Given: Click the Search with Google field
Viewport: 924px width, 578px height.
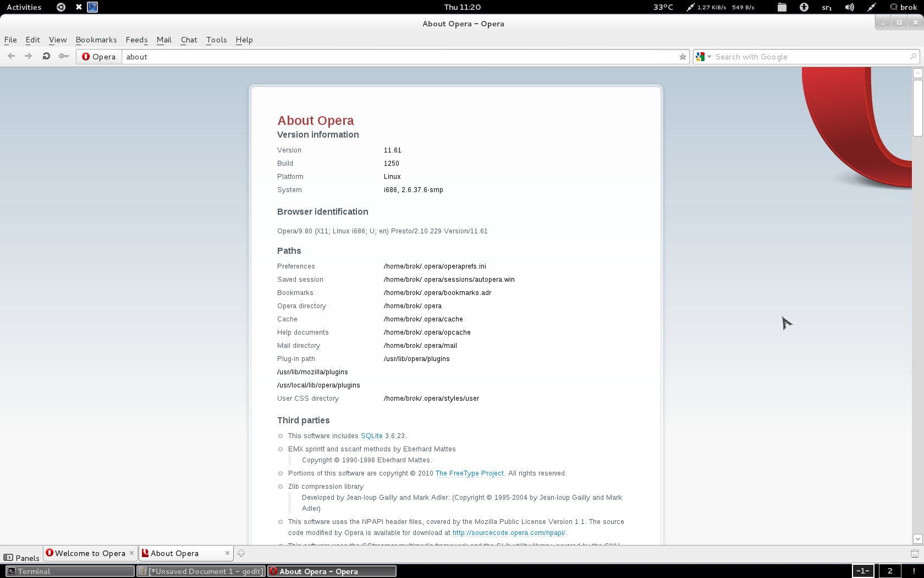Looking at the screenshot, I should 809,57.
